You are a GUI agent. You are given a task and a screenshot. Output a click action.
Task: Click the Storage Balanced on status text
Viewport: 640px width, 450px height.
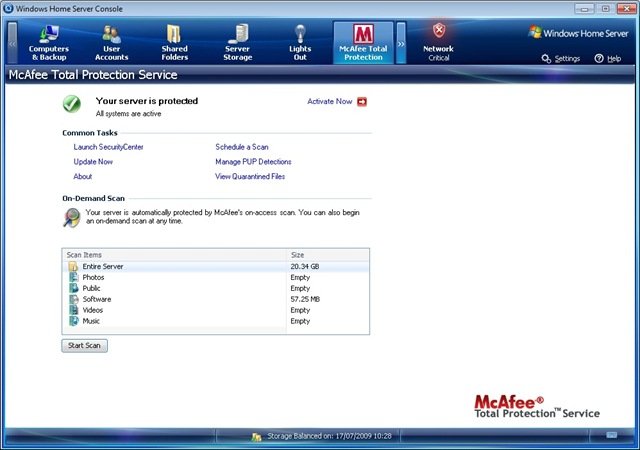click(329, 436)
